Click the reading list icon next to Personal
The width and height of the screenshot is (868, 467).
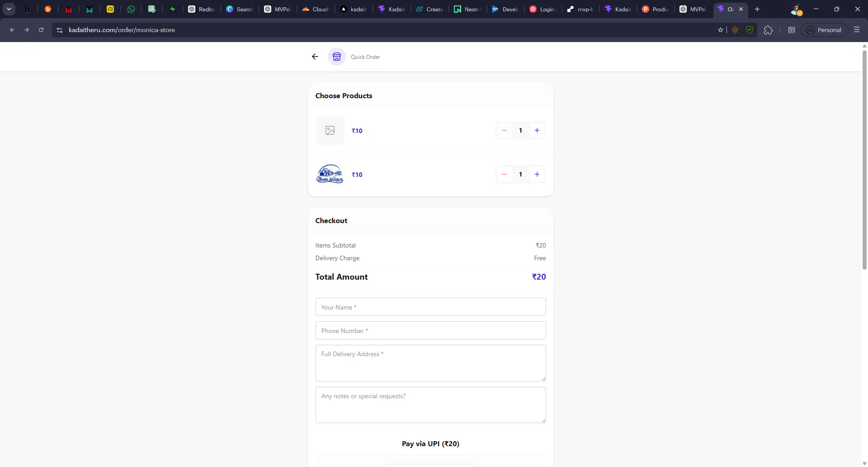tap(791, 30)
